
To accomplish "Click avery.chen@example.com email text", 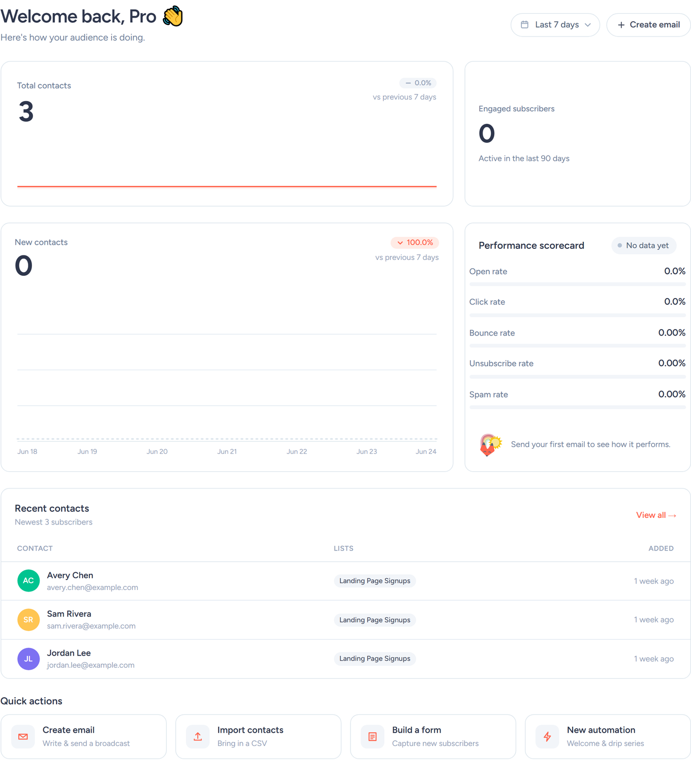I will click(x=92, y=587).
